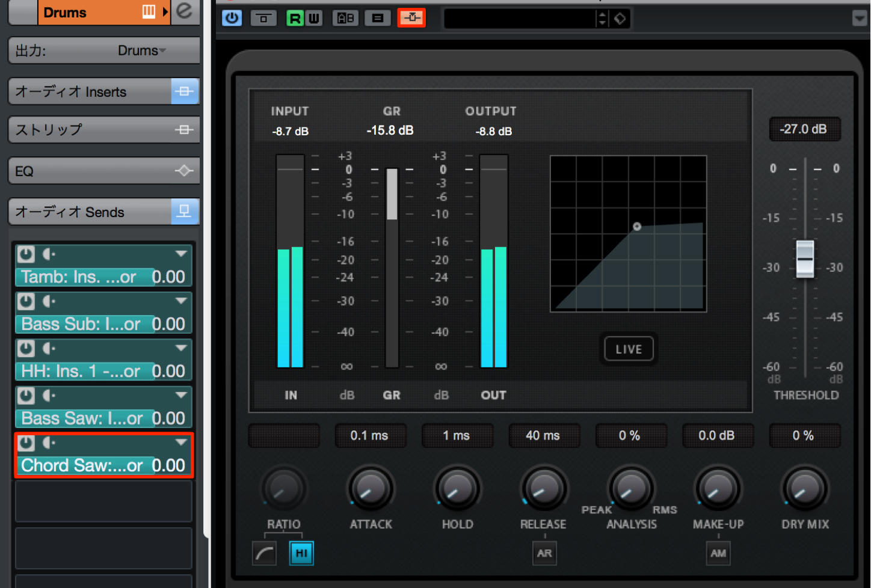Image resolution: width=871 pixels, height=588 pixels.
Task: Click the ATTACK knob
Action: pyautogui.click(x=371, y=488)
